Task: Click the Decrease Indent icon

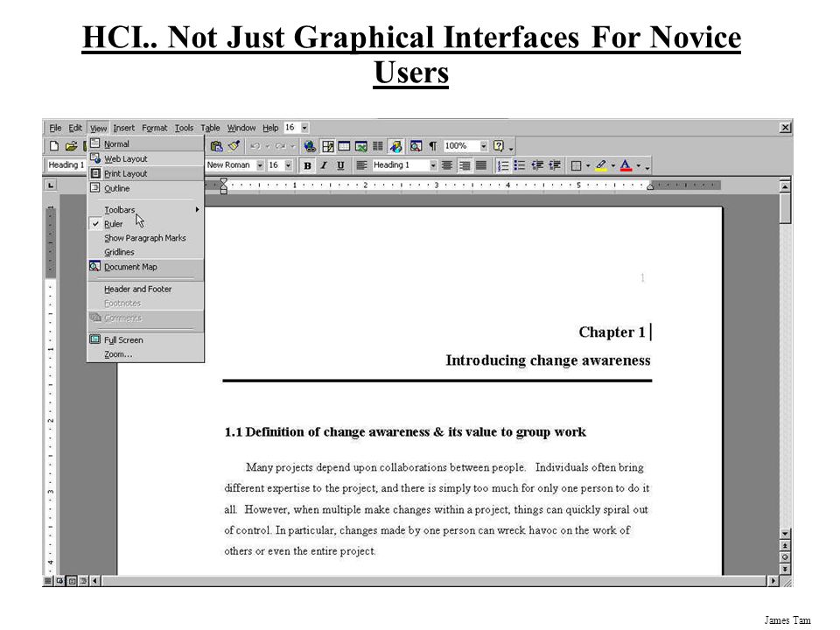Action: click(x=537, y=165)
